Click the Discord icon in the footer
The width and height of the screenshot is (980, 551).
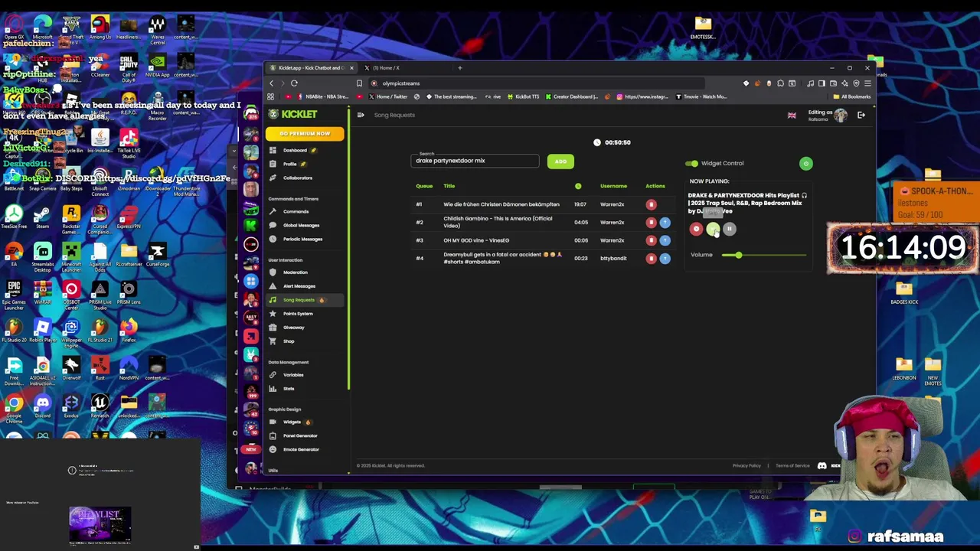click(x=822, y=465)
